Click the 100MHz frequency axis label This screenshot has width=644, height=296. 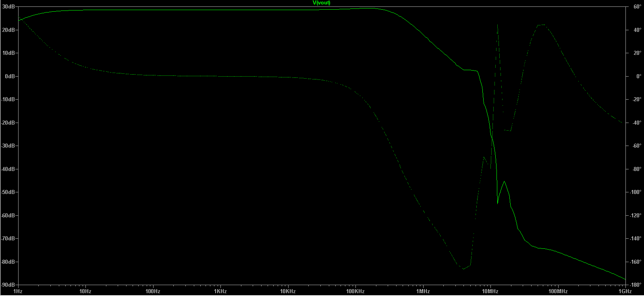[558, 291]
